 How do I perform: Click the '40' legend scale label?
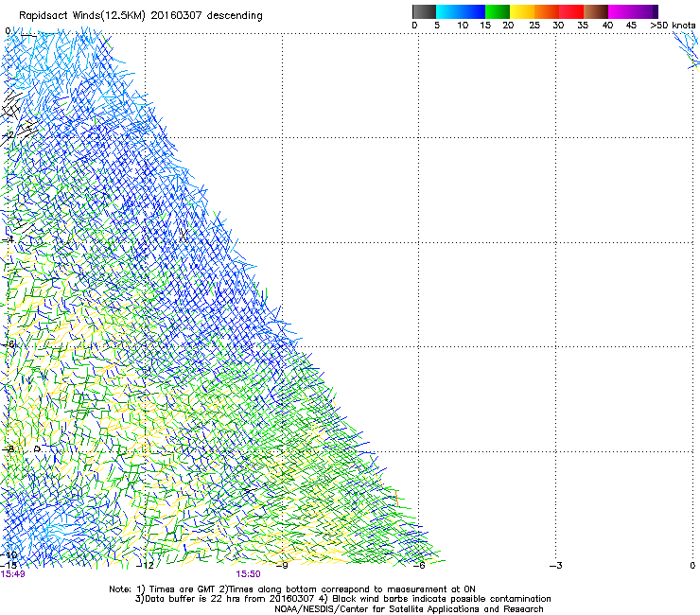coord(607,26)
